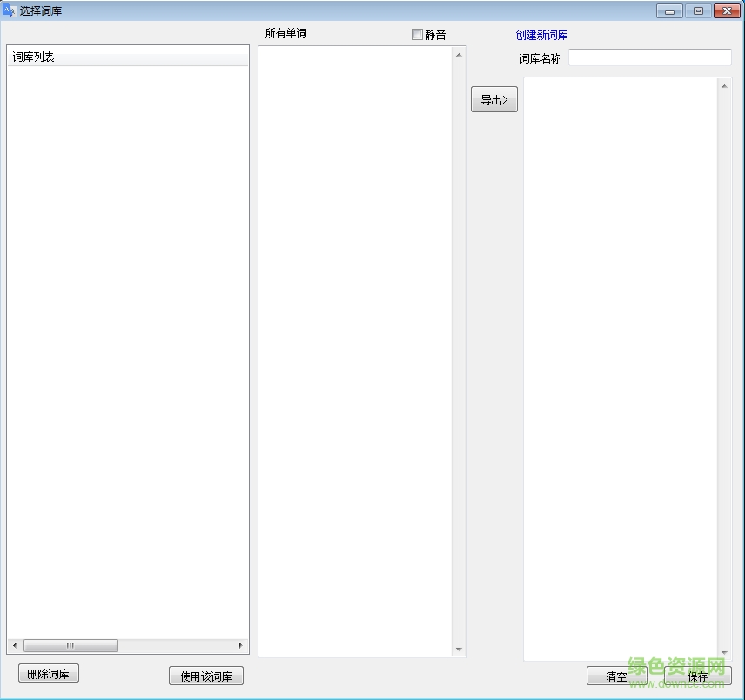Image resolution: width=745 pixels, height=700 pixels.
Task: Click left arrow of 词库列表 horizontal scrollbar
Action: [x=15, y=645]
